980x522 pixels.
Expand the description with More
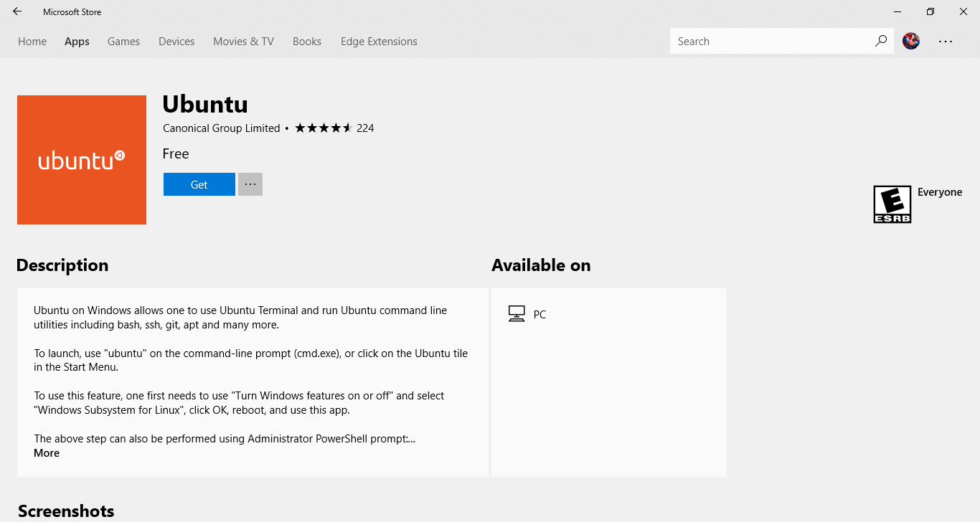(47, 453)
